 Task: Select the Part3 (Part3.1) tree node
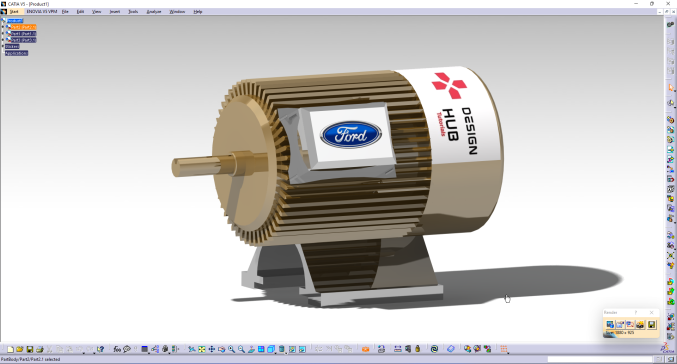click(23, 40)
